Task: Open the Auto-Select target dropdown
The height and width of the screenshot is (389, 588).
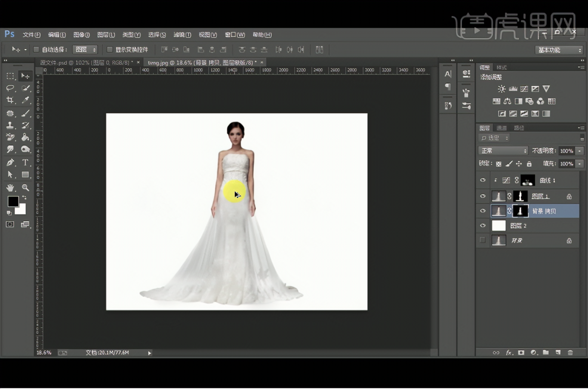Action: pyautogui.click(x=85, y=50)
